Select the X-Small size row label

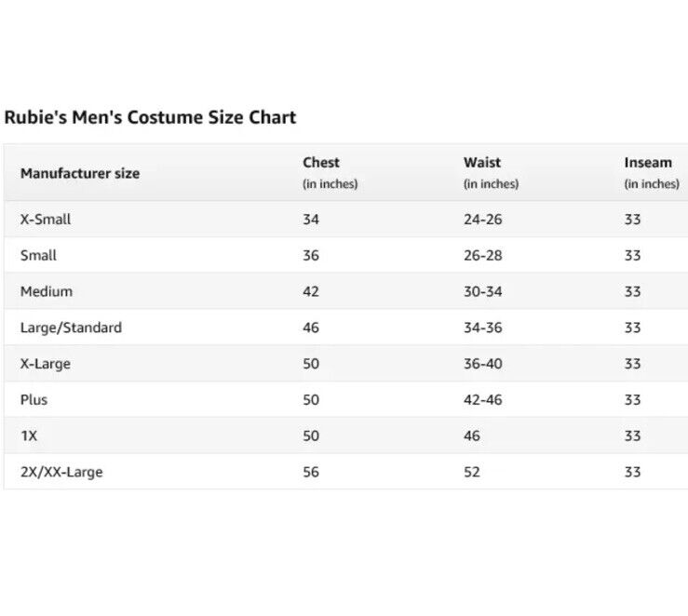coord(46,220)
